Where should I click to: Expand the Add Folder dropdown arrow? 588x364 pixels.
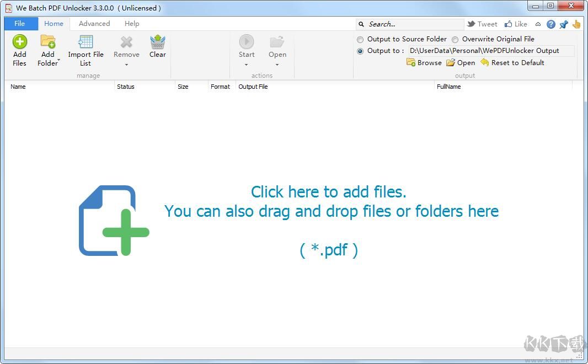58,61
